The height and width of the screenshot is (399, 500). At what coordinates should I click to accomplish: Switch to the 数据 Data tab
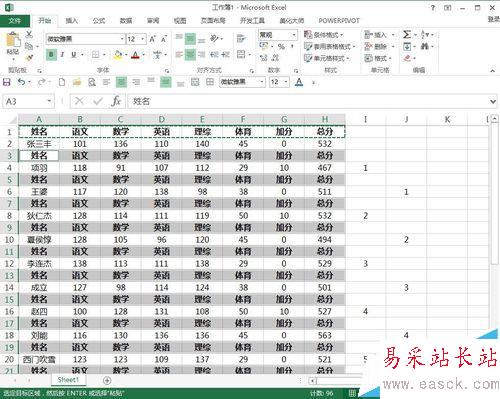[126, 21]
